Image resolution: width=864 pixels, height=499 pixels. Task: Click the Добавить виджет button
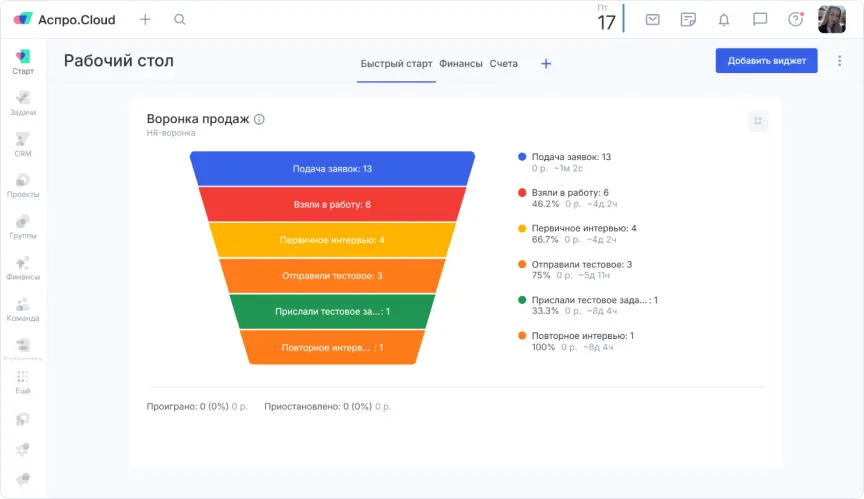[766, 61]
